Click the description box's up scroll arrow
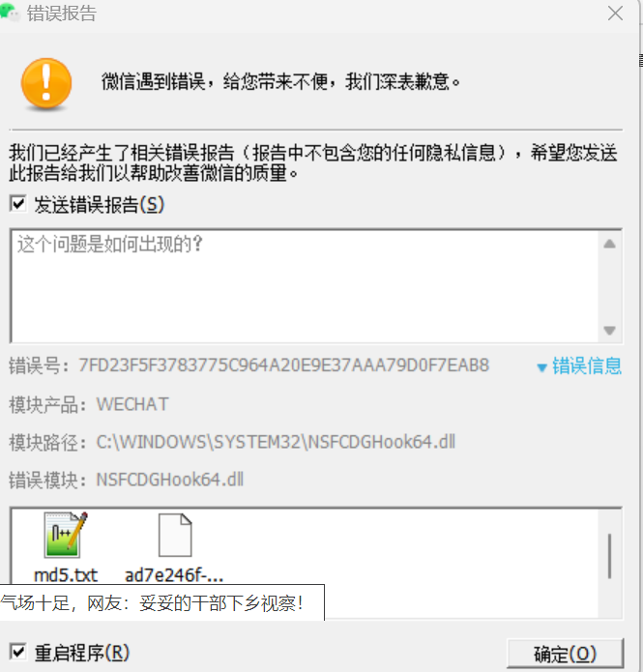 (609, 245)
